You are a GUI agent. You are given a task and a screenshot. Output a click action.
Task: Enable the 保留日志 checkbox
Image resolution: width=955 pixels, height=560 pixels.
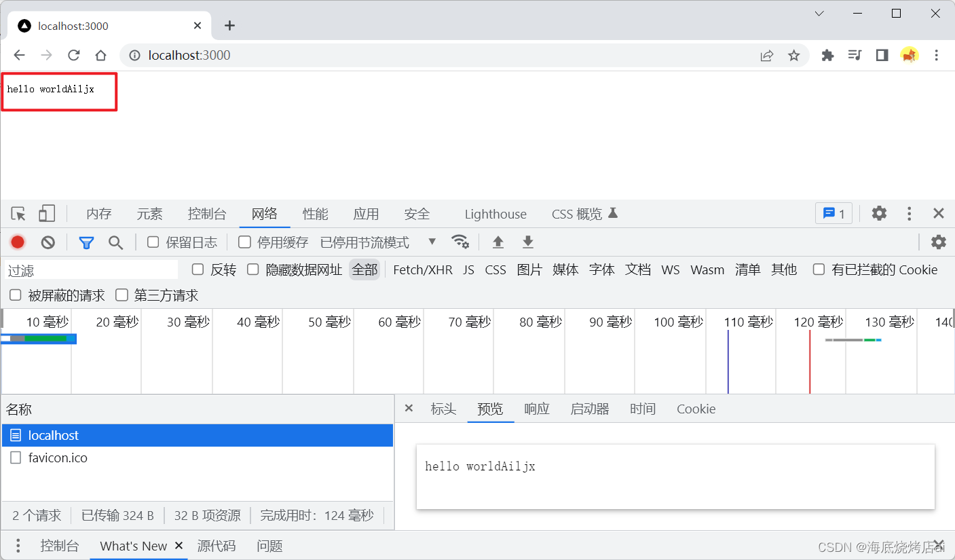(153, 242)
